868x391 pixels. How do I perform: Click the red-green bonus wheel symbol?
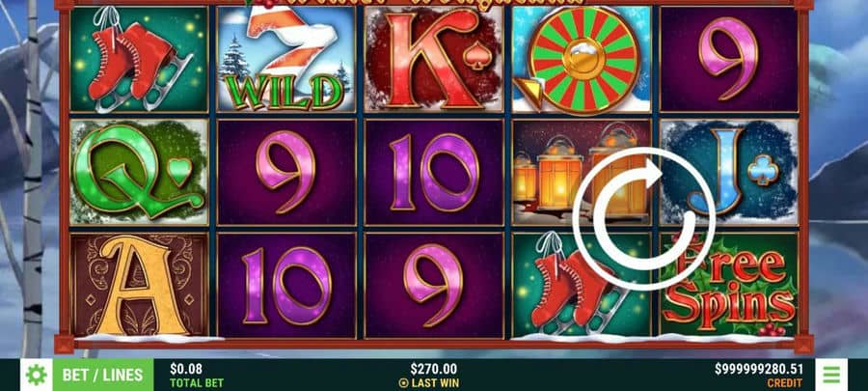pyautogui.click(x=582, y=59)
